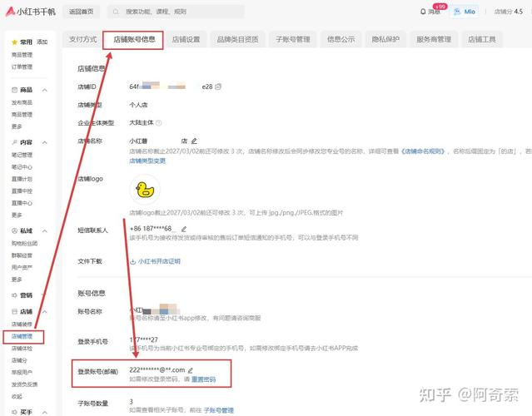Click the 店铺 section icon in sidebar
The image size is (532, 416).
(x=14, y=311)
